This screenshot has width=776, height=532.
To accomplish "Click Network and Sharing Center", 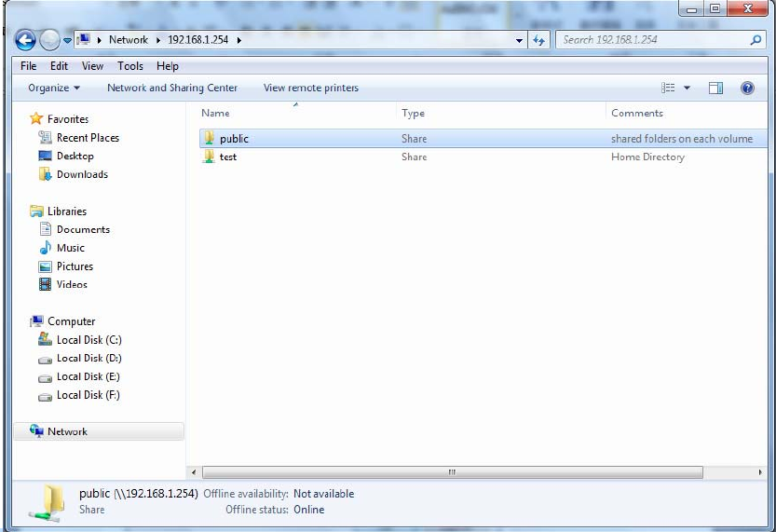I will 172,88.
